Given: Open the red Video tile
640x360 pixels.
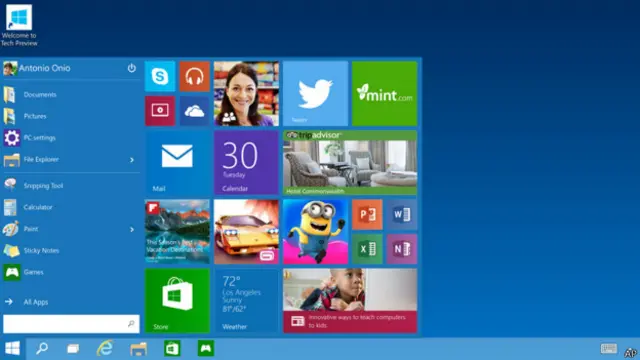Looking at the screenshot, I should pyautogui.click(x=160, y=111).
